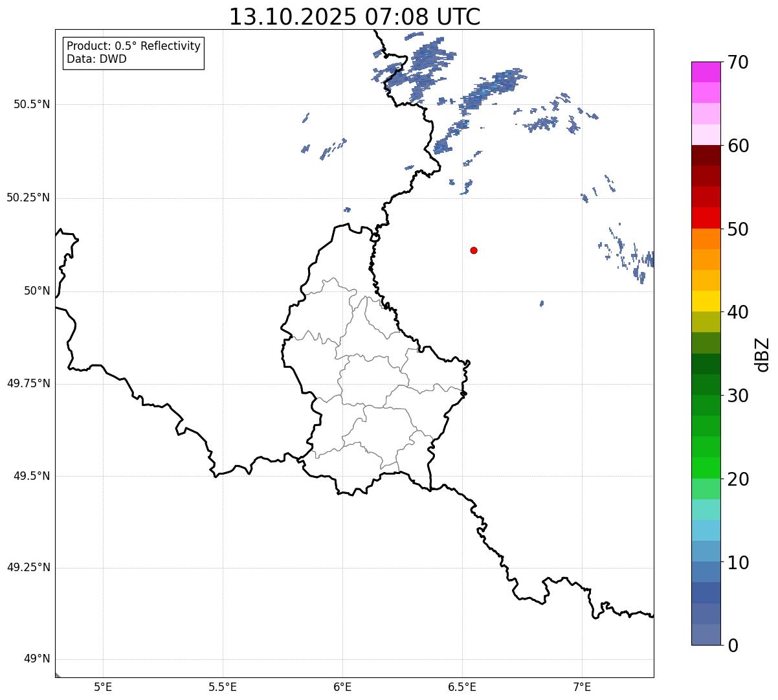Click the 5°E longitude label
Screen dimensions: 778x700
[x=103, y=687]
